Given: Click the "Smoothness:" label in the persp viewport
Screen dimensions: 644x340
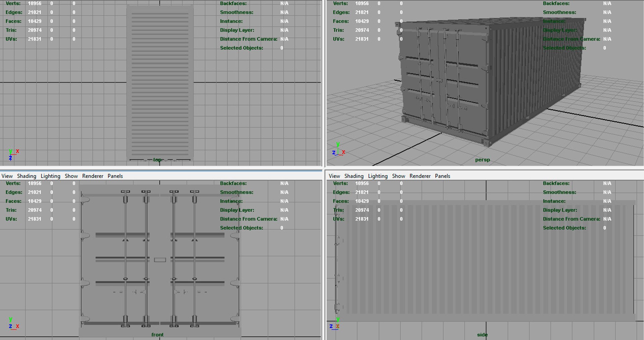Looking at the screenshot, I should pos(559,12).
